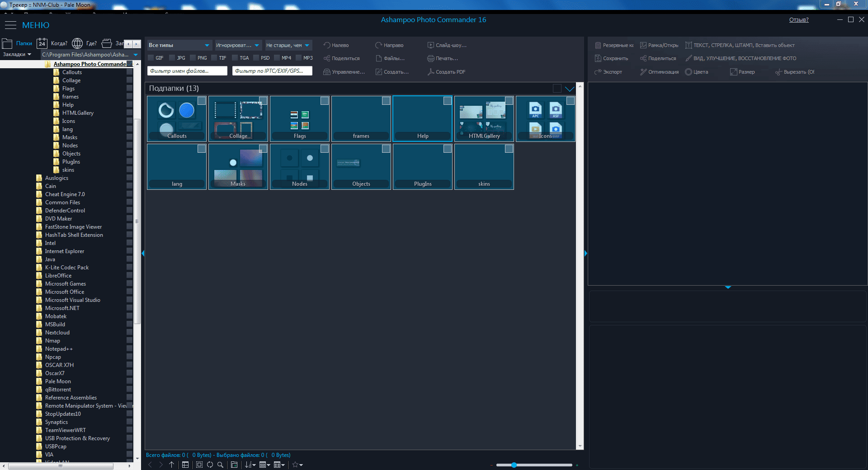
Task: Go back with bottom toolbar left arrow
Action: 150,465
